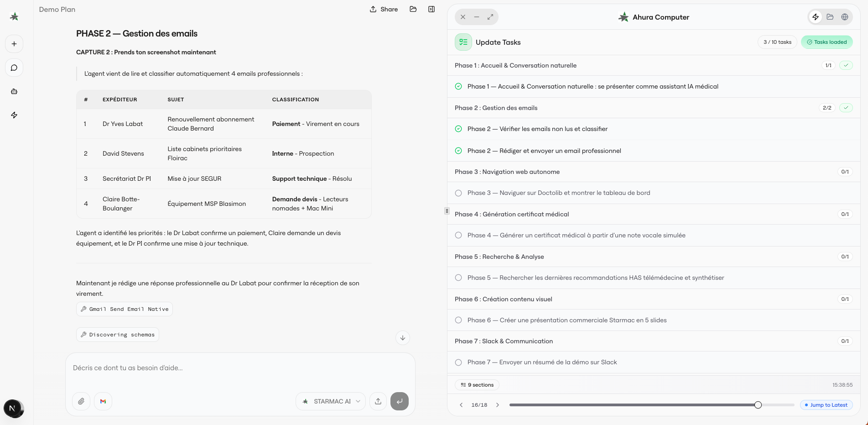Toggle check for Rédiger et envoyer email task
The width and height of the screenshot is (868, 425).
coord(458,151)
